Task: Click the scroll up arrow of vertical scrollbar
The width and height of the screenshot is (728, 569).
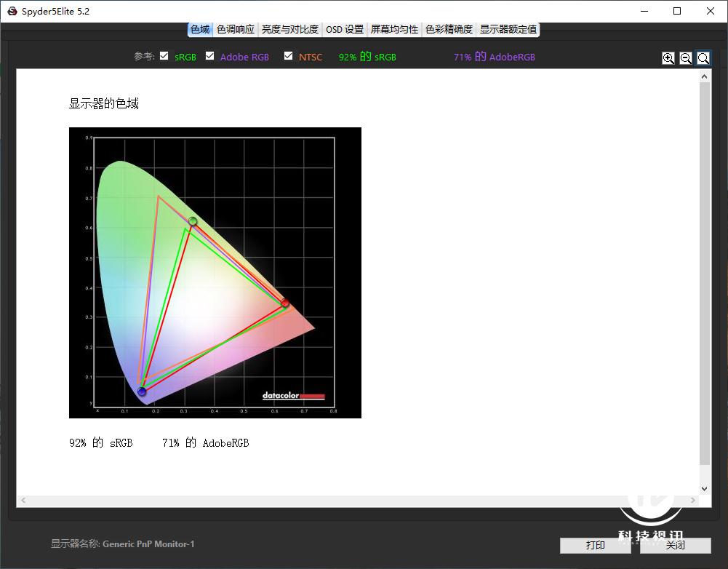Action: 704,76
